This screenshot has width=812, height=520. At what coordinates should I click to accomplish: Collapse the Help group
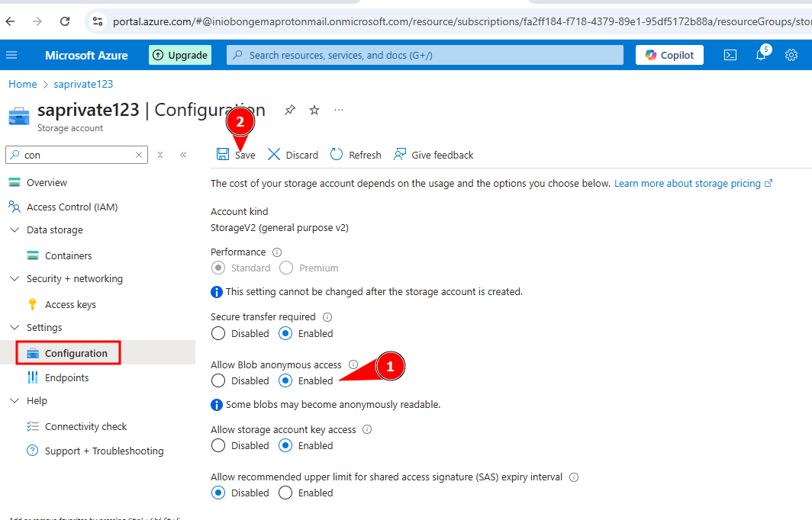pyautogui.click(x=14, y=400)
